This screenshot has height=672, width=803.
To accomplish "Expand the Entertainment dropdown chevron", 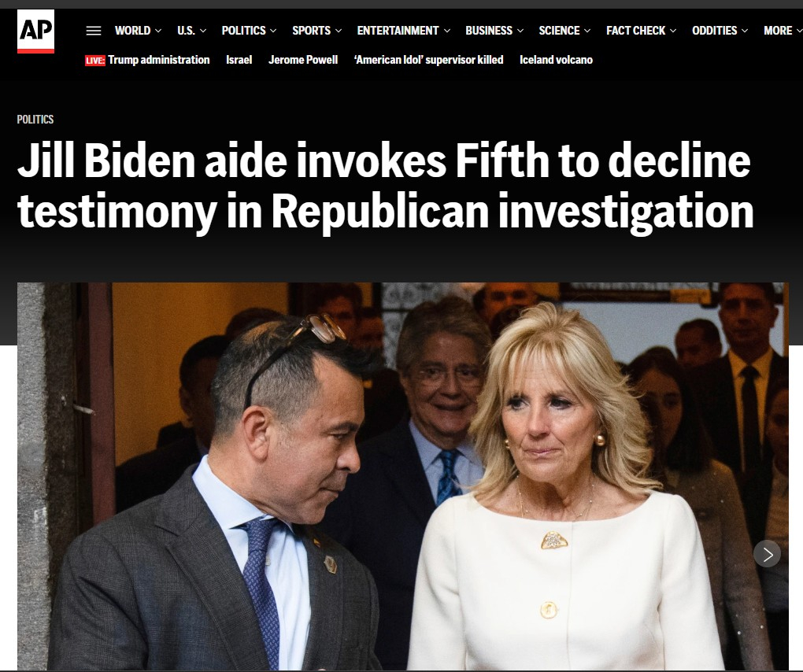I will click(446, 31).
